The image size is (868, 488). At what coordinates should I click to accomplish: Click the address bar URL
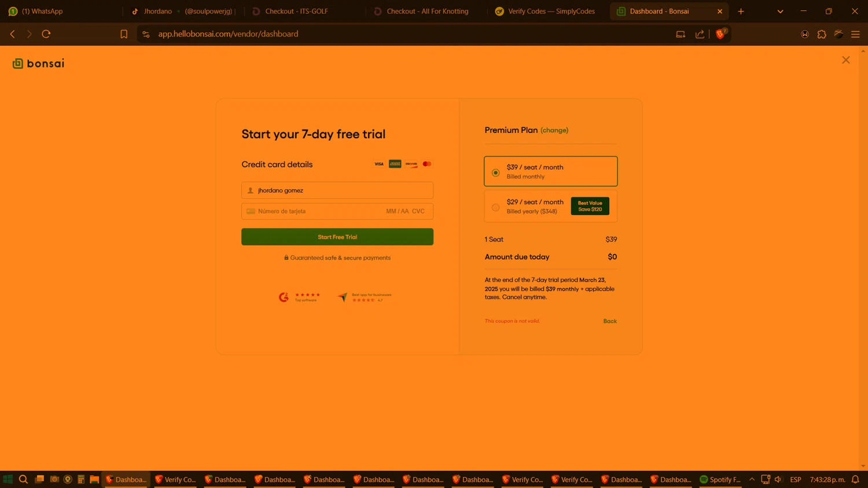pos(229,34)
